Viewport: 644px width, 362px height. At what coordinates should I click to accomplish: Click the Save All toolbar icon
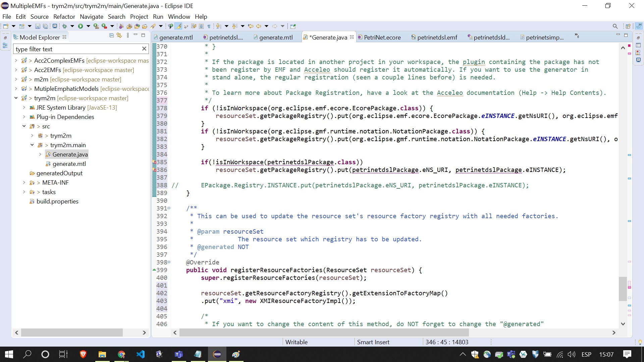point(45,26)
